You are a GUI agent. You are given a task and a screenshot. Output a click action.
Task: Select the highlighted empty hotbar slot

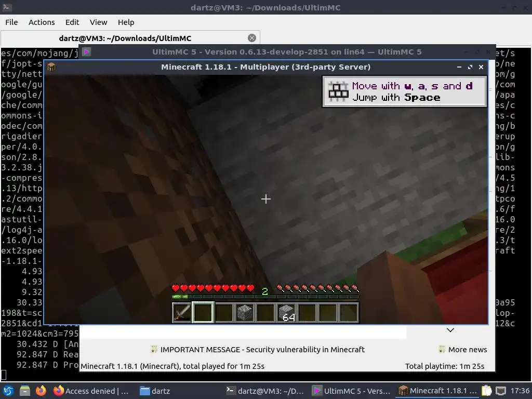pos(203,312)
